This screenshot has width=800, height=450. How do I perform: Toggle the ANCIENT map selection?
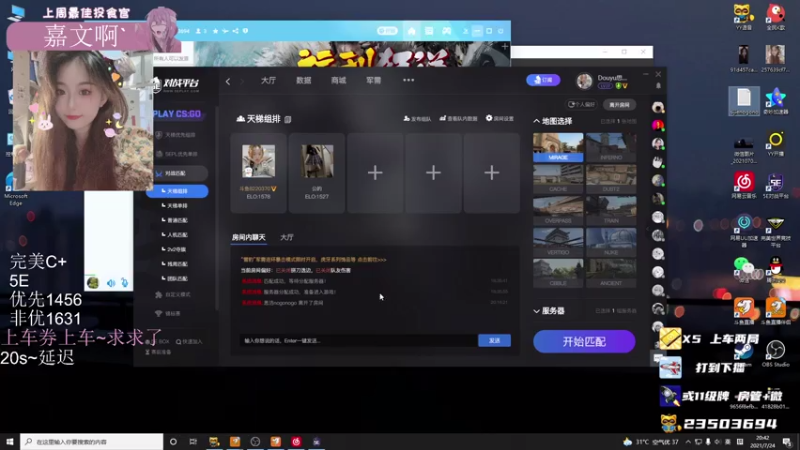[611, 273]
